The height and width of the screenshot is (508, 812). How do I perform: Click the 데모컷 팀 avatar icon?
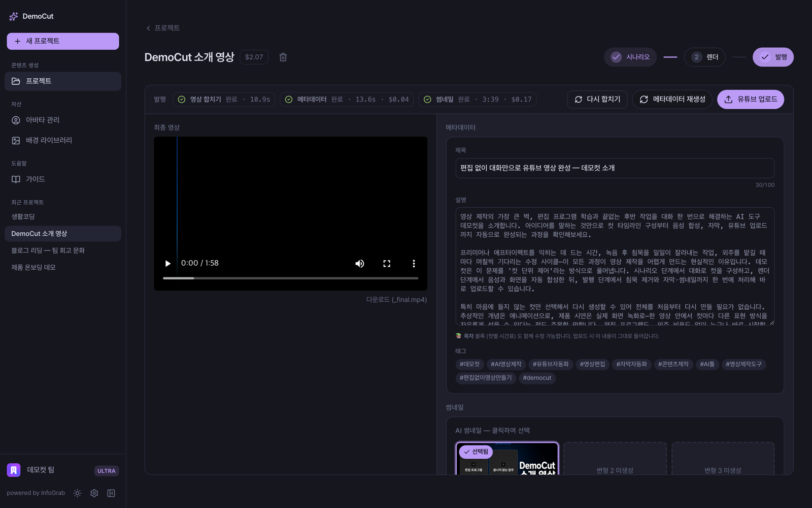coord(14,470)
